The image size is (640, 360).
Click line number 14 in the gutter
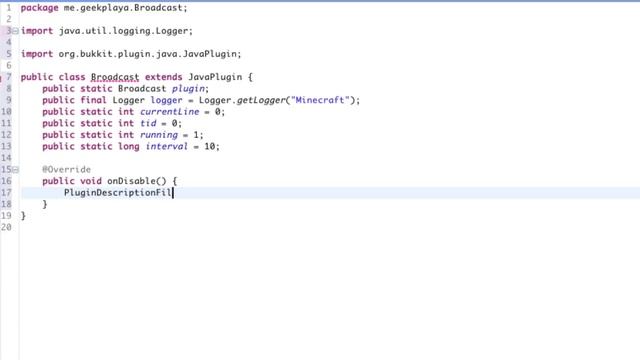pos(6,158)
